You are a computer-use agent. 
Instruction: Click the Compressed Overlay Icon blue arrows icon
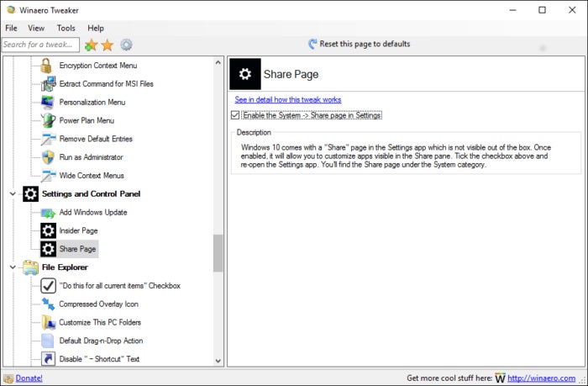click(x=48, y=304)
